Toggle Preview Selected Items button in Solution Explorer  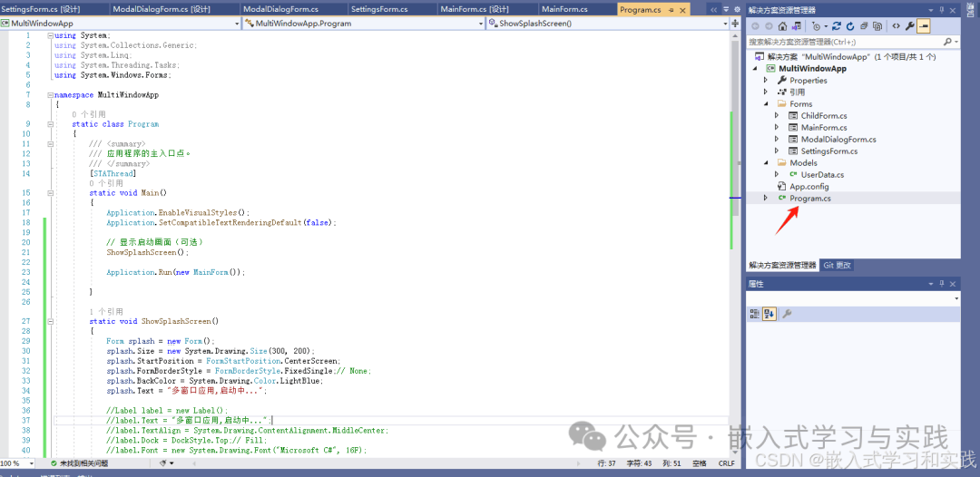(x=924, y=26)
